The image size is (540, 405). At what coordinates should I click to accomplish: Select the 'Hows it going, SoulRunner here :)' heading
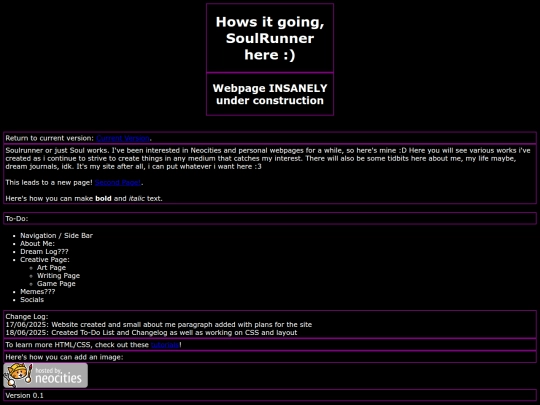(270, 38)
